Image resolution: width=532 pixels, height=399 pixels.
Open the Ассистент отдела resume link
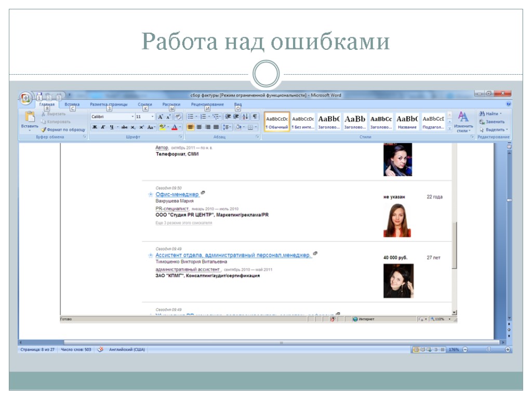click(x=233, y=255)
